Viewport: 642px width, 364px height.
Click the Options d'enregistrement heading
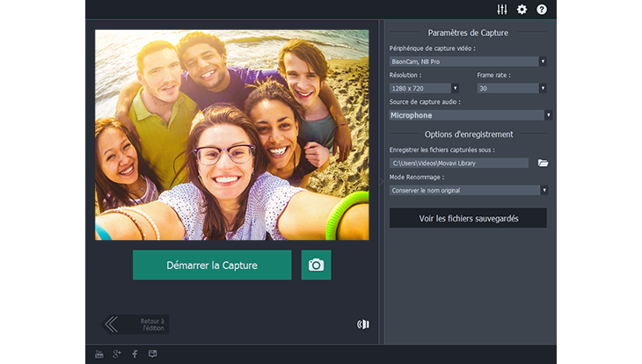pos(469,135)
